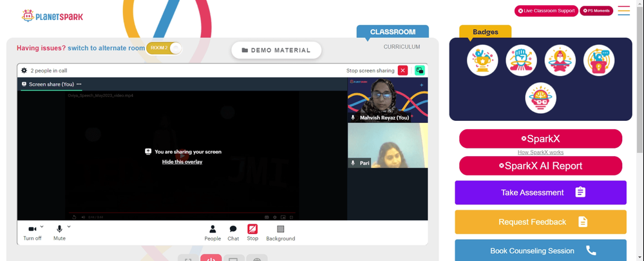Select the Badges tab
The width and height of the screenshot is (644, 261).
pyautogui.click(x=485, y=32)
